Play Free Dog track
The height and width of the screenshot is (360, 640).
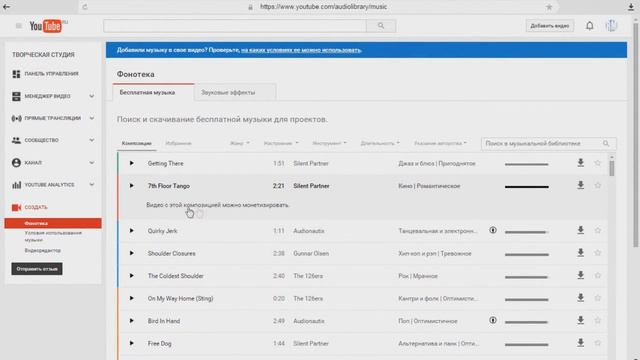pyautogui.click(x=131, y=343)
